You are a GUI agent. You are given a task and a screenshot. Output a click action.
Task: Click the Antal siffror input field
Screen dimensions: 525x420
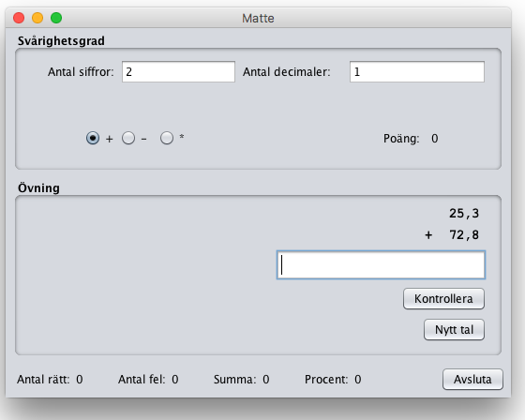178,71
